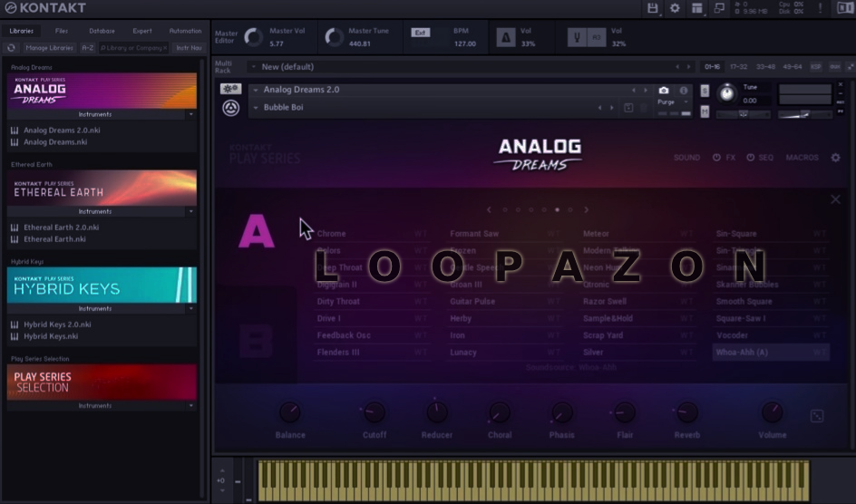Screen dimensions: 856x504
Task: Open Kontakt options gear icon in header
Action: tap(675, 8)
